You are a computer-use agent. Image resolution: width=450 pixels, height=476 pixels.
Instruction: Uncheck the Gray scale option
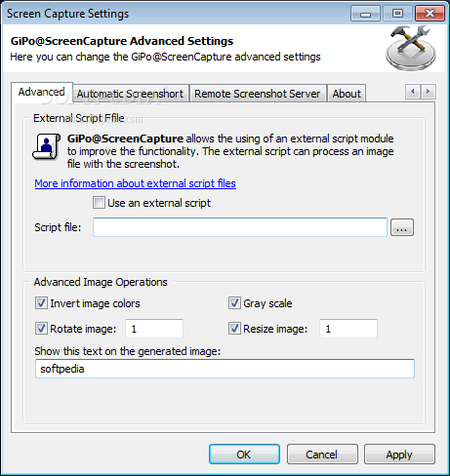click(234, 303)
